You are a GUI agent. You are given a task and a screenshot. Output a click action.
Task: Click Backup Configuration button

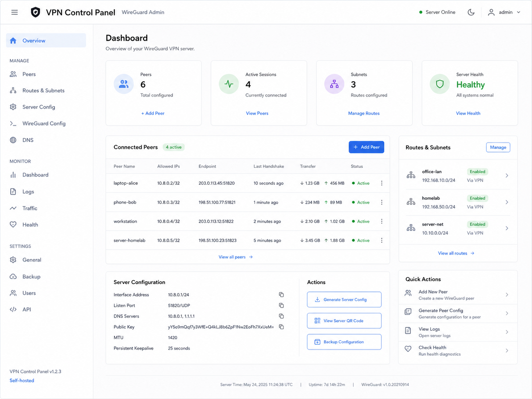(344, 342)
